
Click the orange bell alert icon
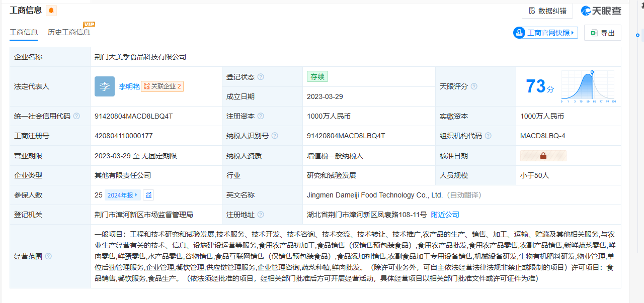51,11
